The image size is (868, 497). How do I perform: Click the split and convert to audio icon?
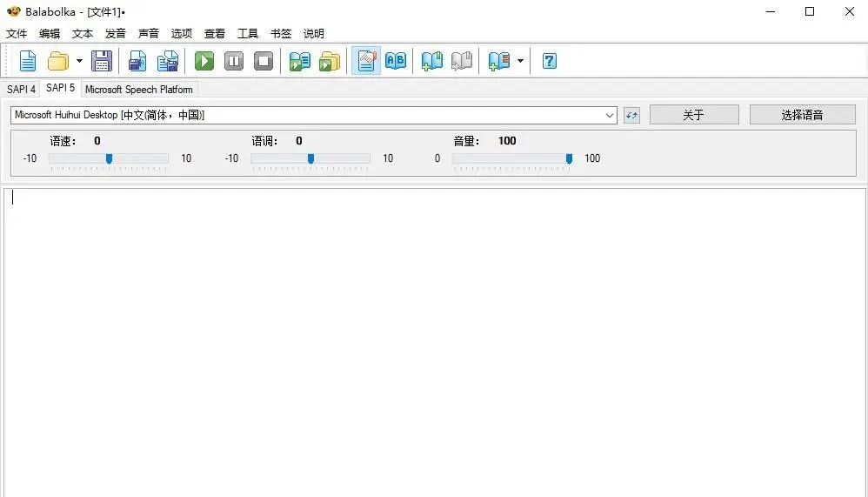[x=167, y=61]
